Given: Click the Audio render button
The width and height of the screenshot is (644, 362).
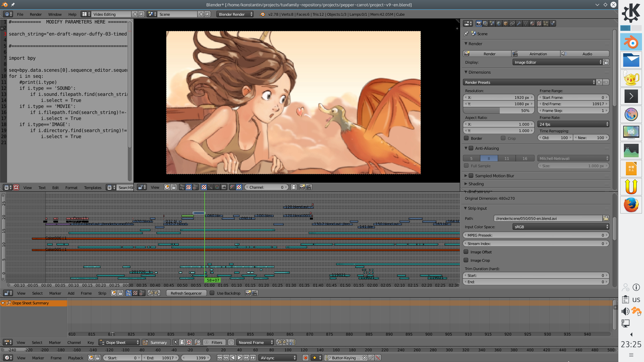Looking at the screenshot, I should 585,54.
